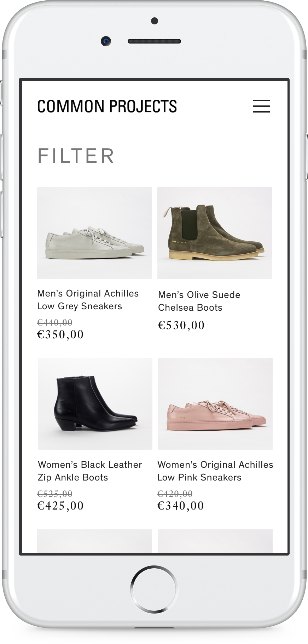The image size is (308, 644).
Task: Open the hamburger menu icon
Action: (x=261, y=106)
